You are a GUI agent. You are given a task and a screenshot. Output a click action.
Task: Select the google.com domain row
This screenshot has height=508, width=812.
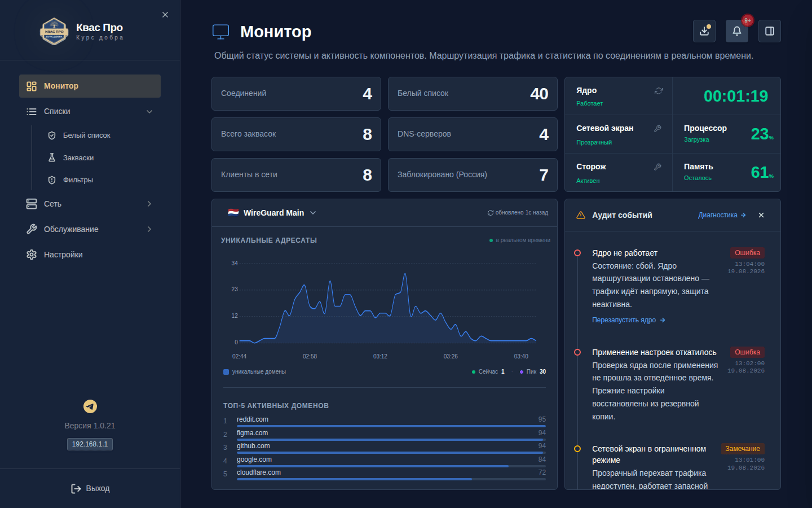385,461
